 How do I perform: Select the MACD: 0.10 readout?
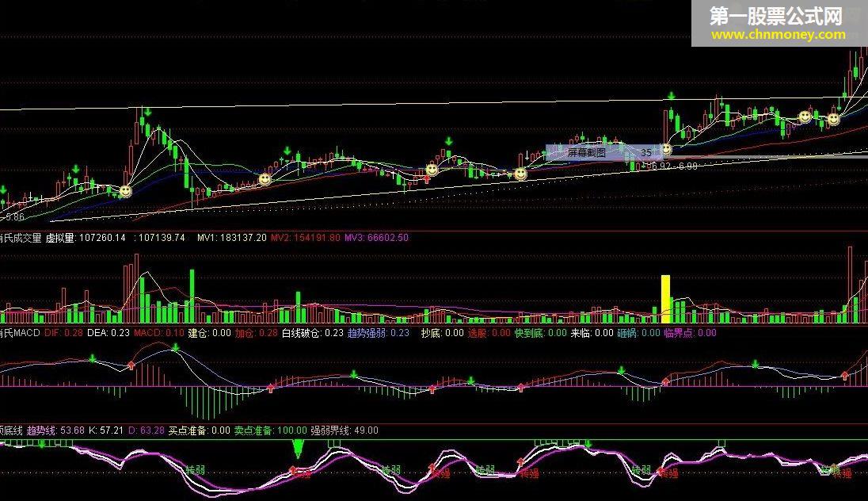coord(159,333)
